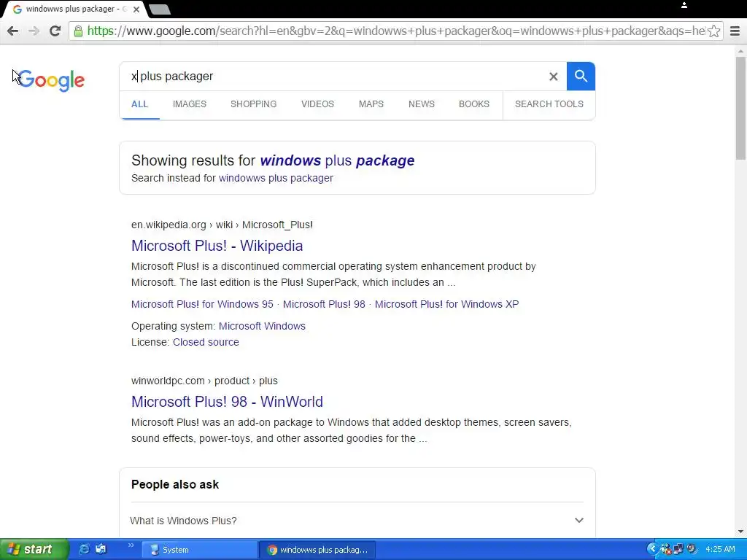747x560 pixels.
Task: Click the scrollbar down arrow
Action: [x=741, y=532]
